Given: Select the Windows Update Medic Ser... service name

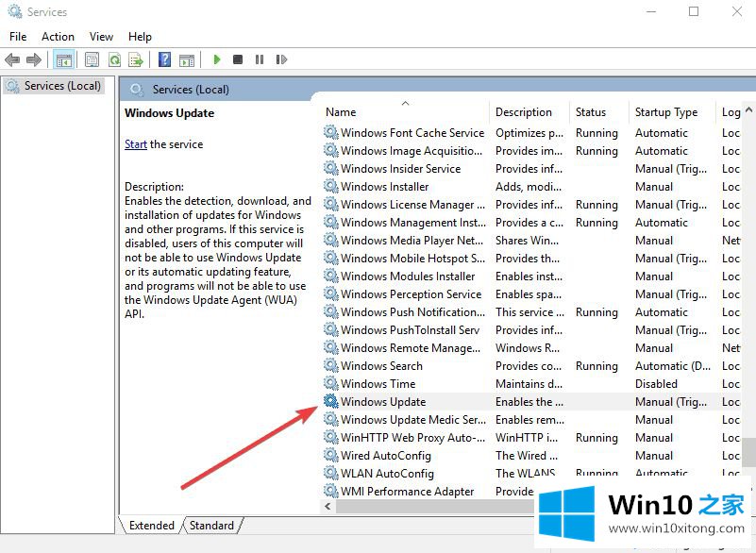Looking at the screenshot, I should [x=413, y=419].
